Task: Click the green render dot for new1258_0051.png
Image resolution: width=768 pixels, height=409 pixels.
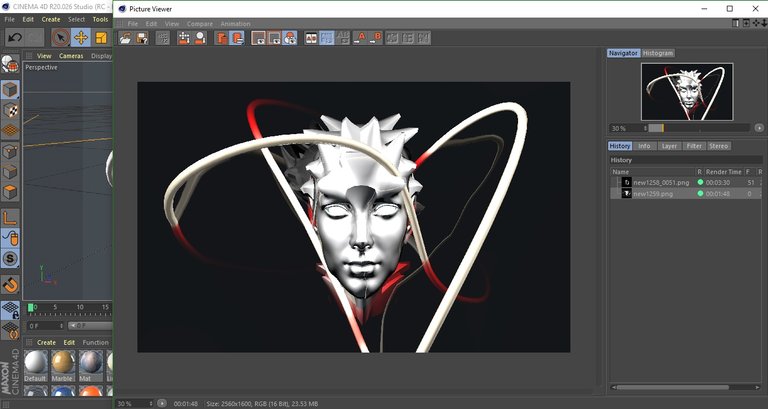Action: point(700,182)
